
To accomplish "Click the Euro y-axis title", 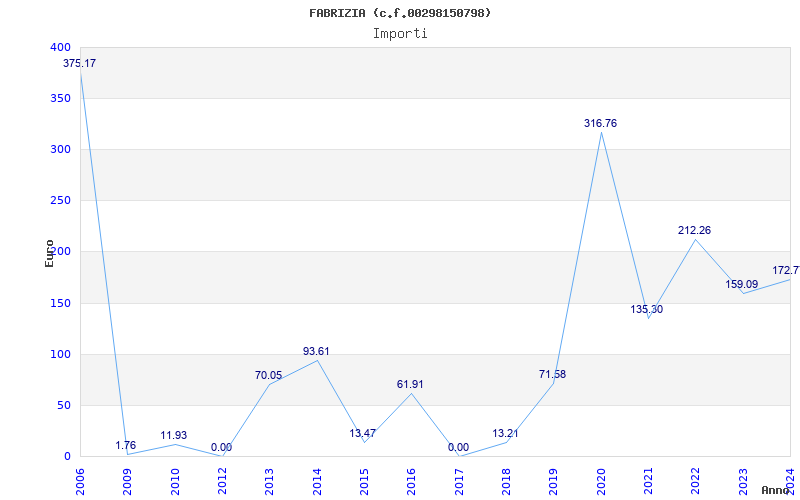I will coord(49,253).
